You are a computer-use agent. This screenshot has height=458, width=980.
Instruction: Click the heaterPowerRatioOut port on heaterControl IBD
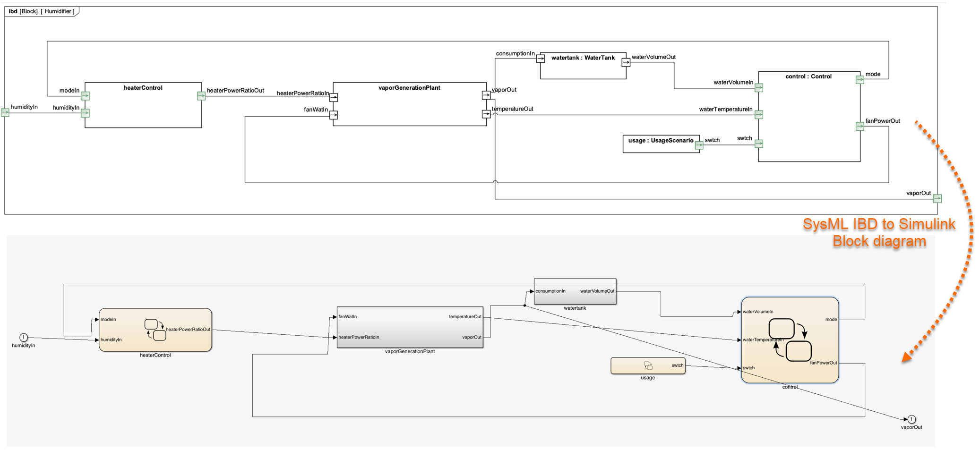(x=201, y=96)
